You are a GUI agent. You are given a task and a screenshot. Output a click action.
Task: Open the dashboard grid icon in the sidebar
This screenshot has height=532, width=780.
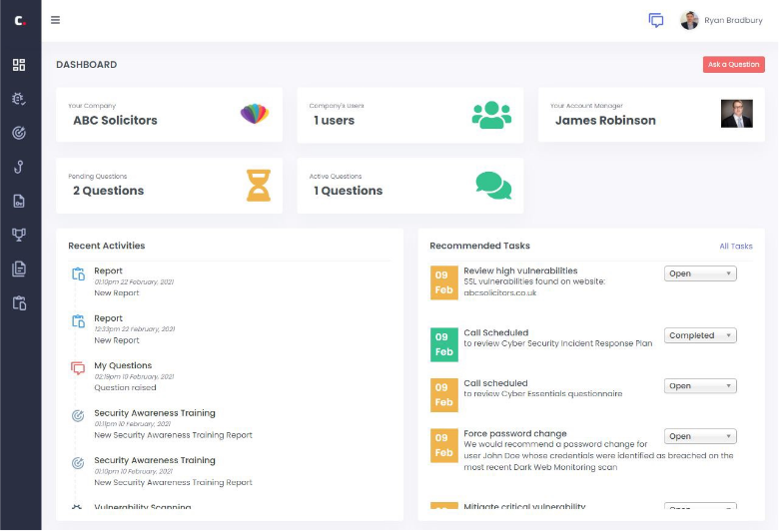[19, 65]
